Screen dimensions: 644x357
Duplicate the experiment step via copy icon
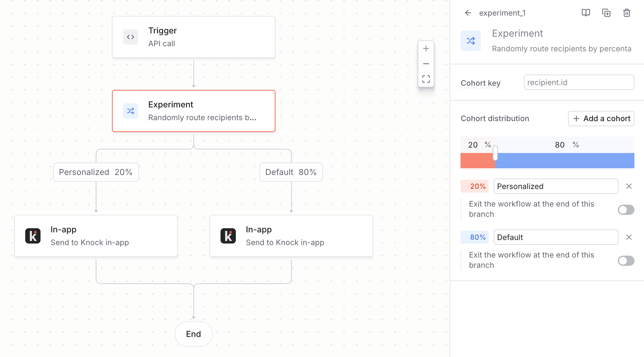[x=606, y=13]
